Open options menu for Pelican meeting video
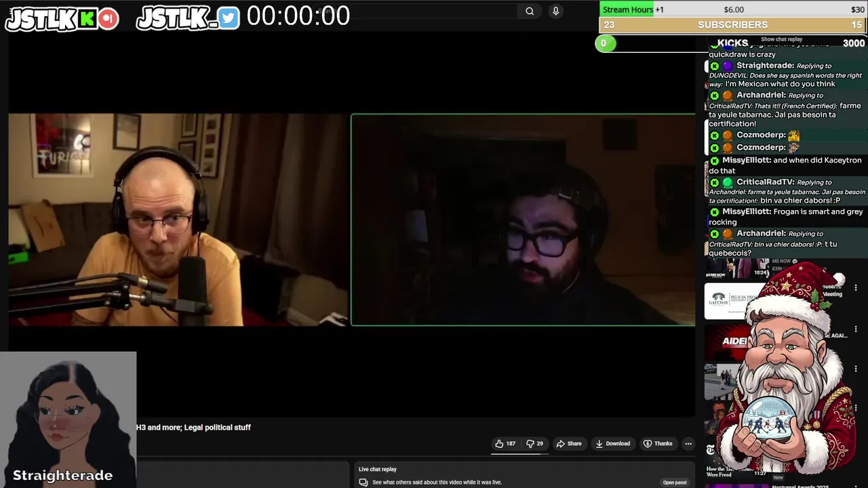 click(x=856, y=288)
